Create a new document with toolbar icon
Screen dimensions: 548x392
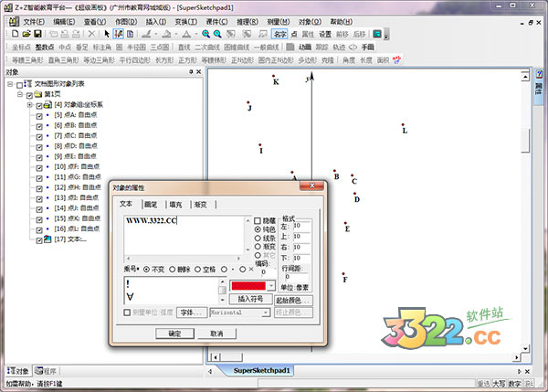coord(15,34)
